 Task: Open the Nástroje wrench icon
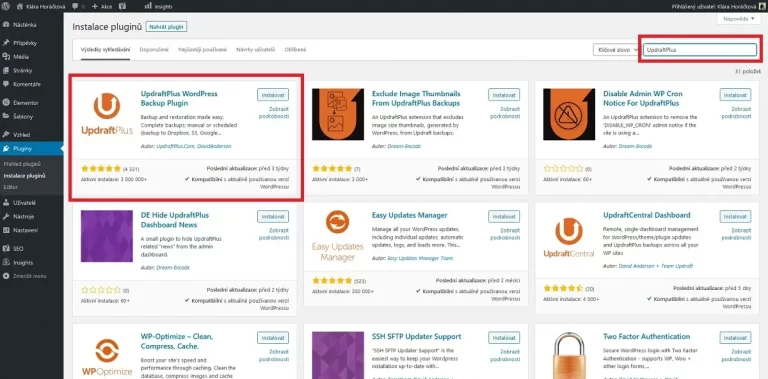[x=6, y=216]
